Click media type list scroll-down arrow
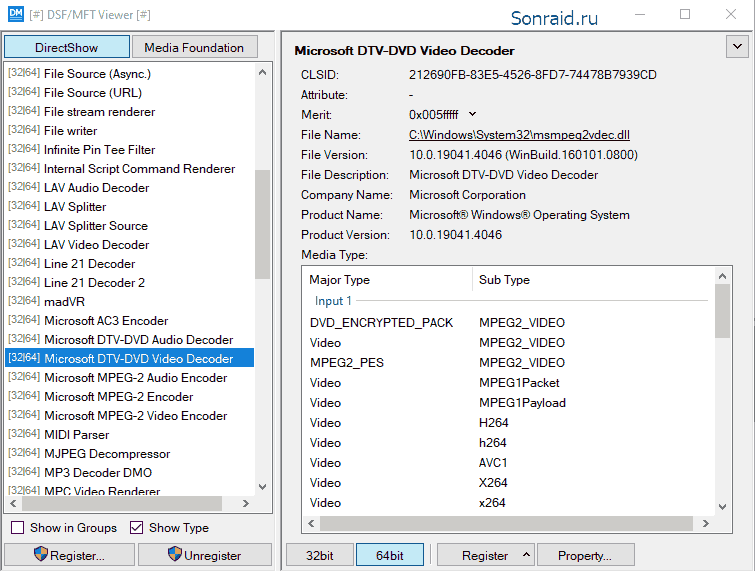755x571 pixels. (x=722, y=506)
